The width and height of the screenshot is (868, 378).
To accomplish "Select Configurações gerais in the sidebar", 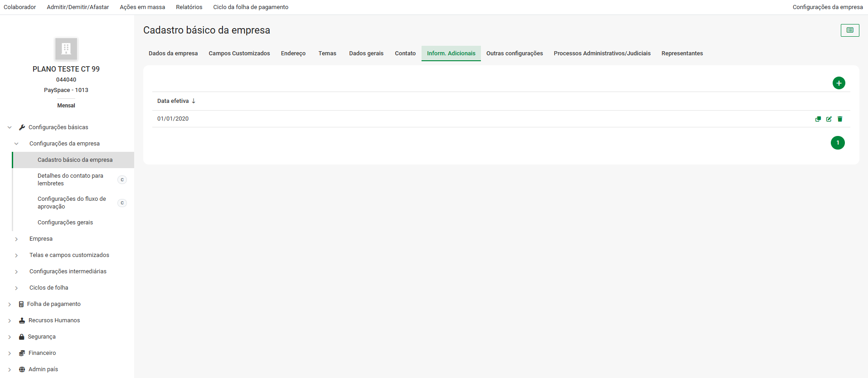I will pyautogui.click(x=65, y=223).
